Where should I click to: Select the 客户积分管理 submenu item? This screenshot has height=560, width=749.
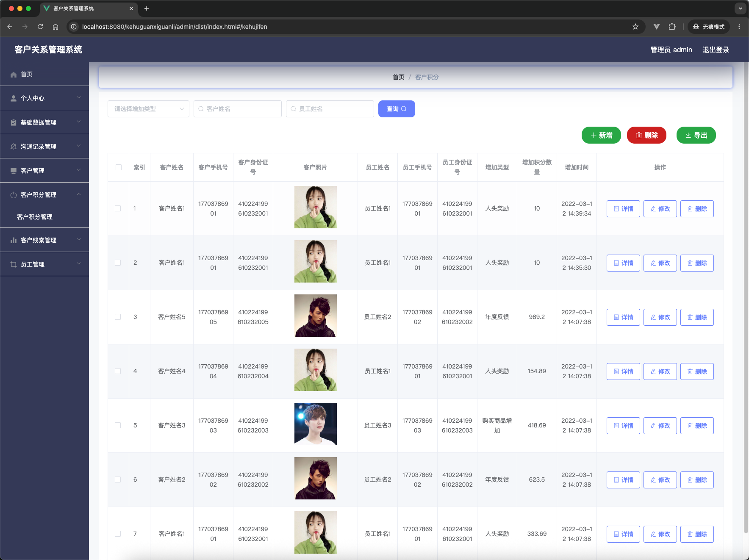(x=44, y=217)
